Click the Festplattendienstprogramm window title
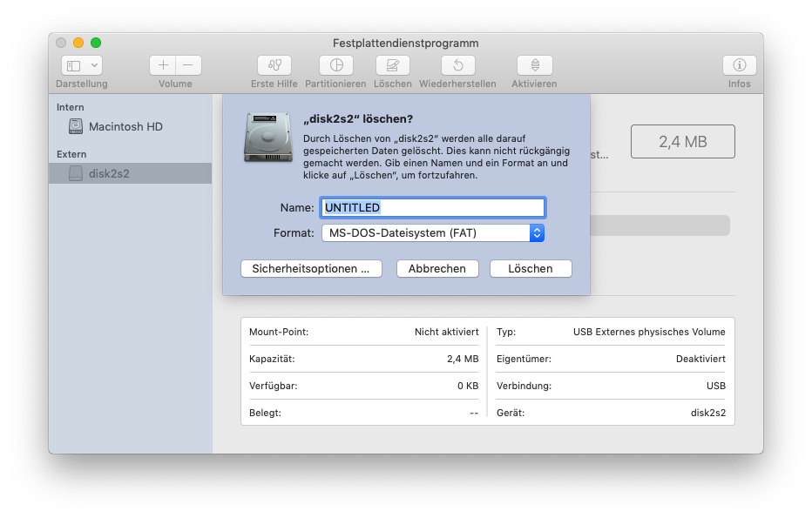The height and width of the screenshot is (518, 812). [x=405, y=43]
